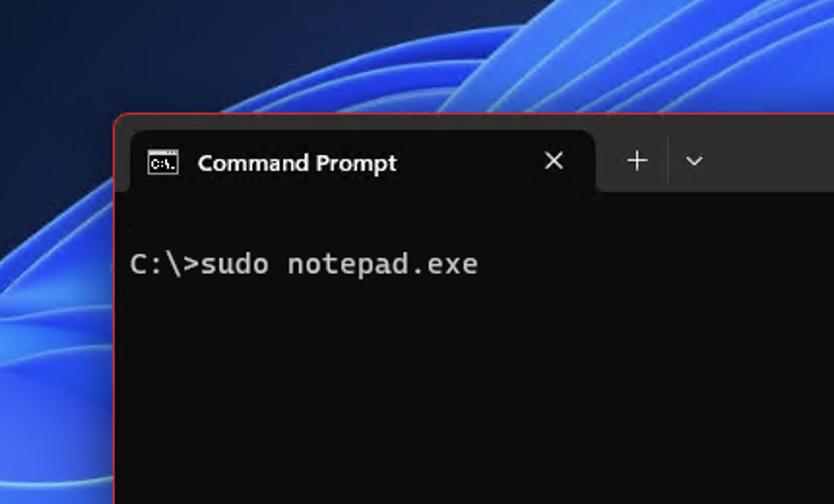Close the Command Prompt tab
834x504 pixels.
[554, 161]
